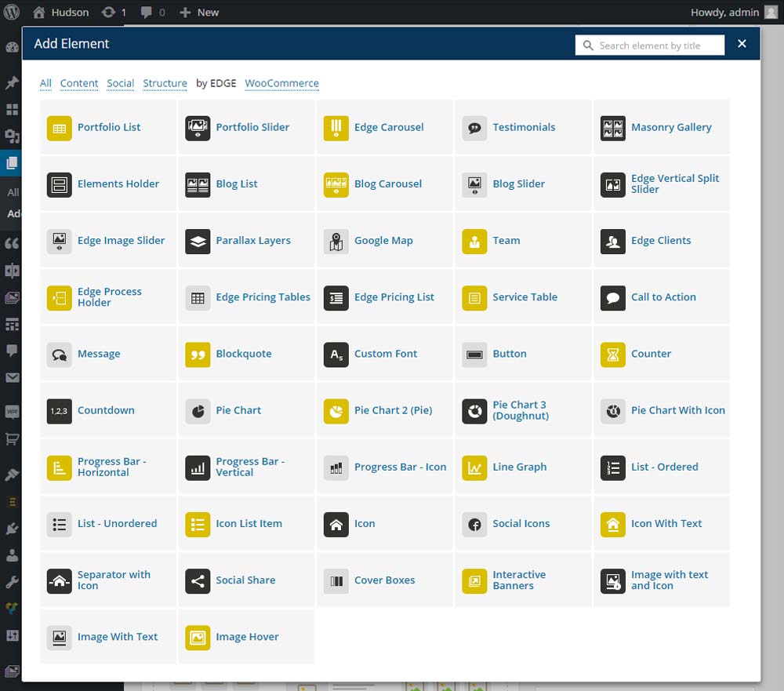The image size is (784, 691).
Task: Select the Blog List icon
Action: [198, 184]
